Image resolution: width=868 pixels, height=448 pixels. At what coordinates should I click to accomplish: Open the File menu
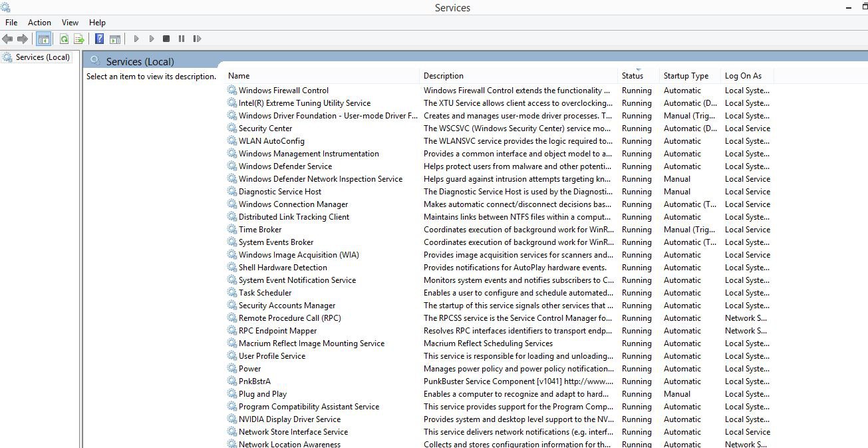(x=11, y=23)
